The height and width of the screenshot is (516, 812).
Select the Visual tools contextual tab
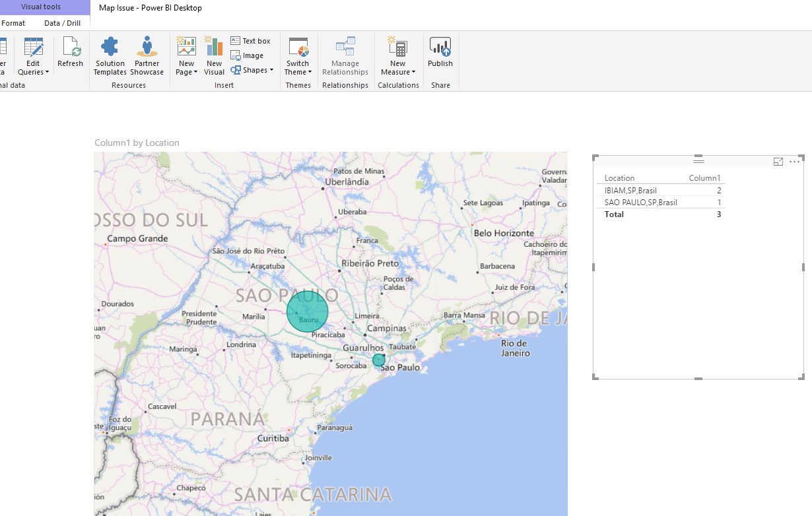tap(41, 7)
